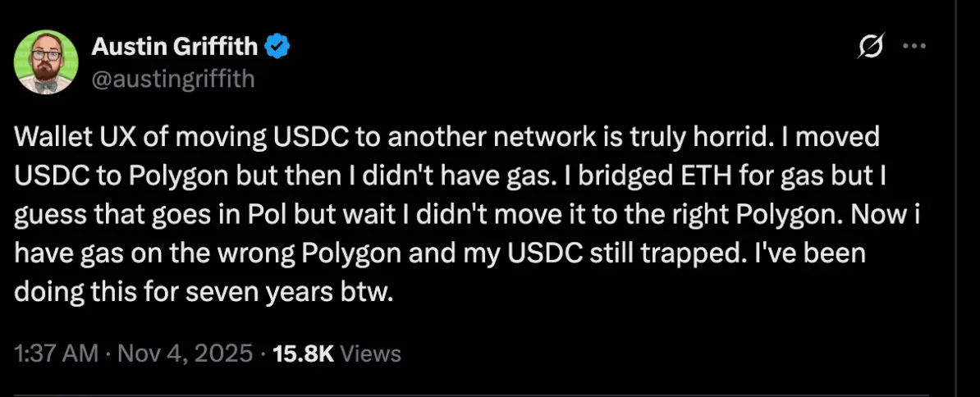Click the Nov 4, 2025 date
Screen dimensions: 980x397
pyautogui.click(x=185, y=354)
